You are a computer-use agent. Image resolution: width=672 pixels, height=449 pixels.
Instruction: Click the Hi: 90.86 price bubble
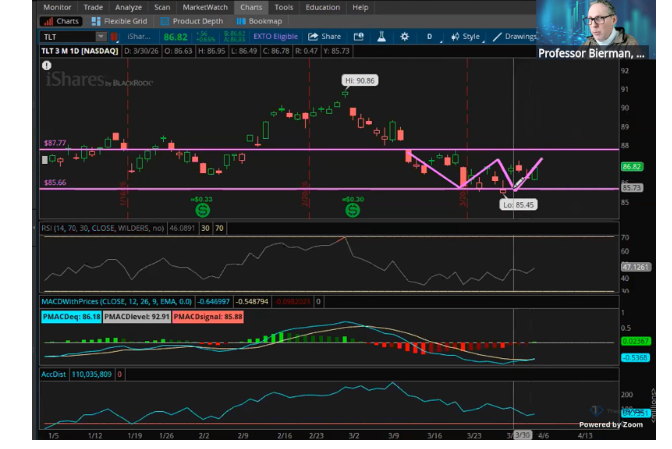coord(360,81)
